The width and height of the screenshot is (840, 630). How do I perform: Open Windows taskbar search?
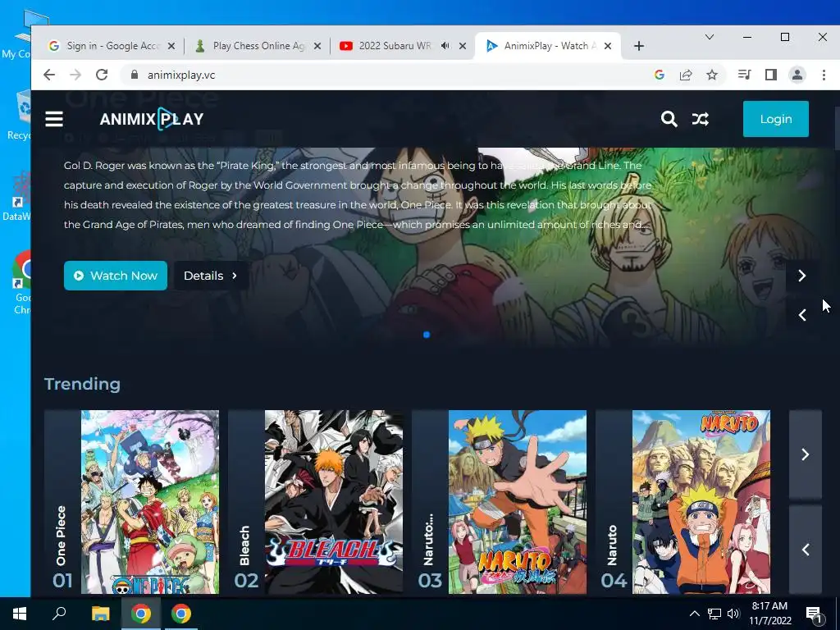(59, 614)
